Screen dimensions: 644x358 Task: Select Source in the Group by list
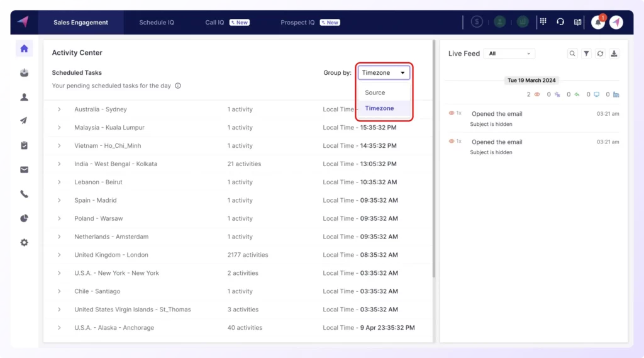(375, 92)
